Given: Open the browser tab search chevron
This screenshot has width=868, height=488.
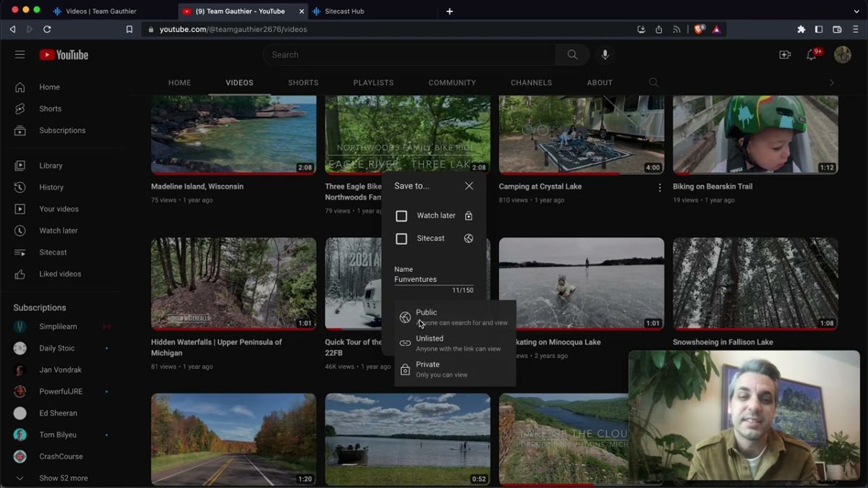Looking at the screenshot, I should 856,12.
